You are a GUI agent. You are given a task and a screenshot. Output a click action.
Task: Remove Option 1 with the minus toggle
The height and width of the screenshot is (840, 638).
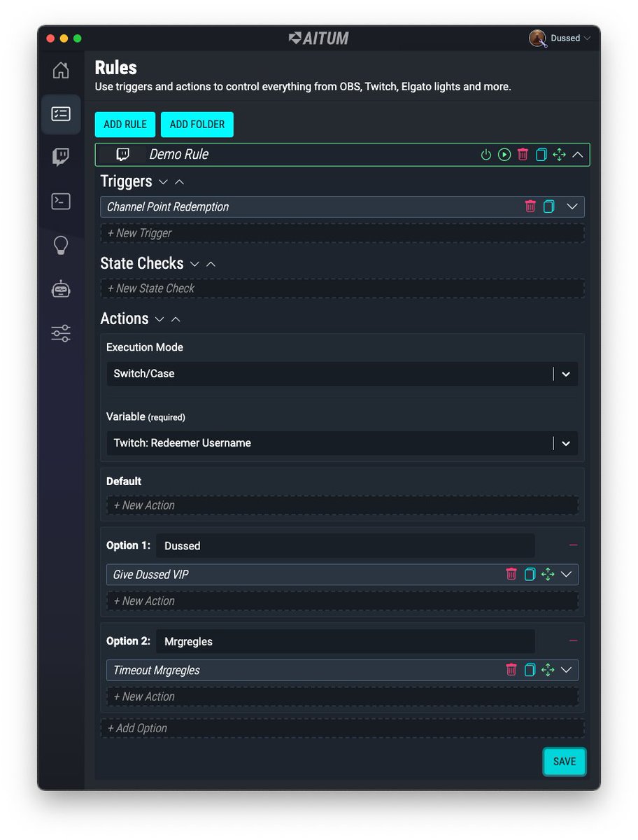573,545
